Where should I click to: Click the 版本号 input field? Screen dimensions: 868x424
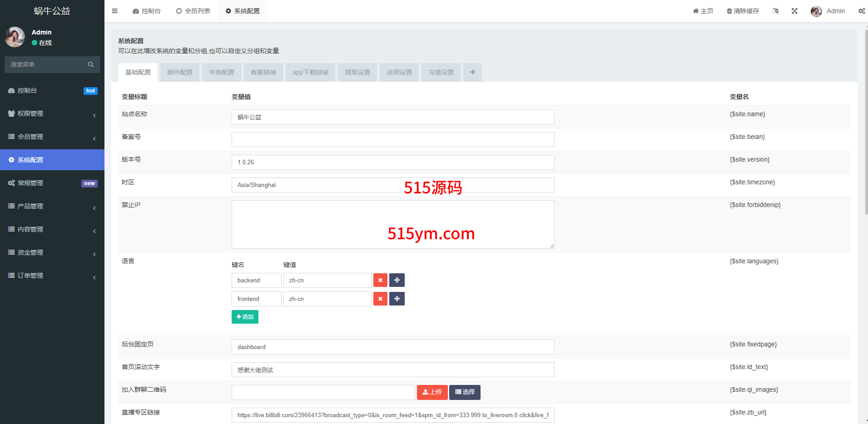[392, 162]
